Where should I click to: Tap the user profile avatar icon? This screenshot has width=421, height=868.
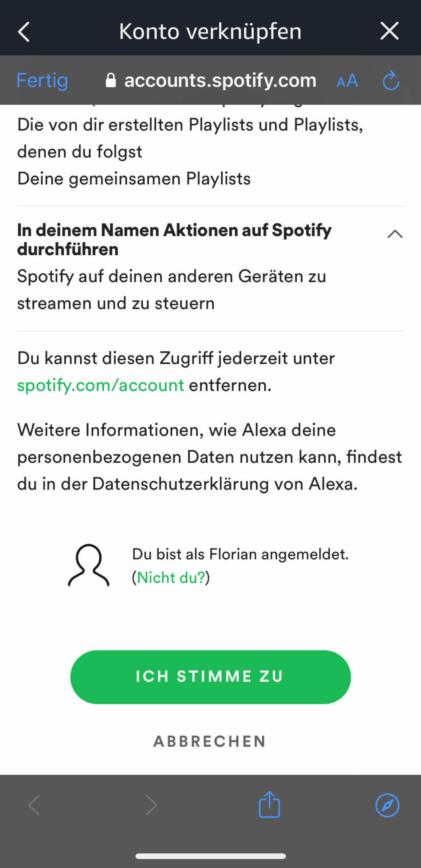tap(89, 565)
